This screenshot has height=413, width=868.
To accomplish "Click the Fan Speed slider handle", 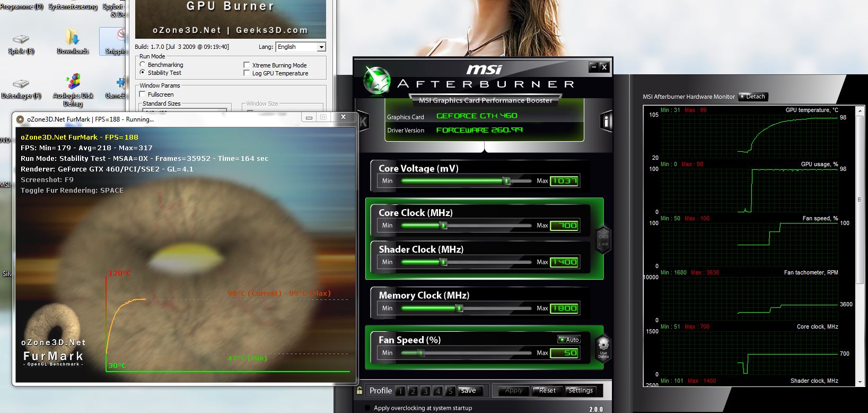I will (421, 353).
